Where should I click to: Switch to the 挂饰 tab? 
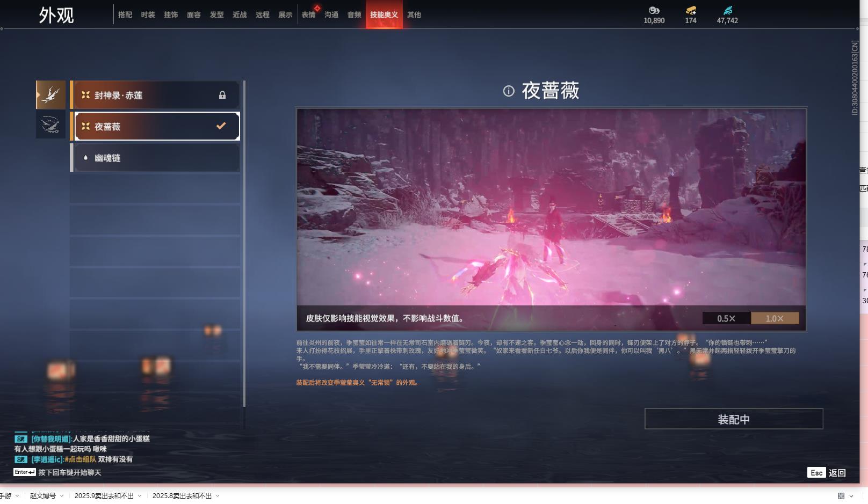[x=171, y=15]
